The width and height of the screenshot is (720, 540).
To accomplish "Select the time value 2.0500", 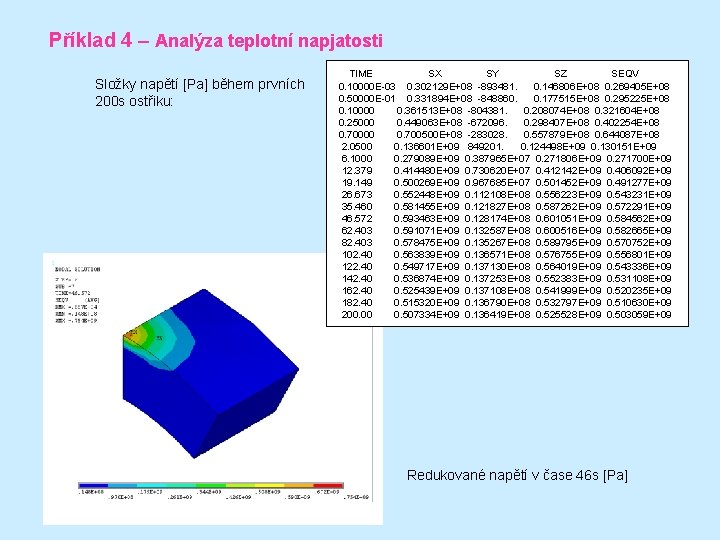I will (357, 146).
